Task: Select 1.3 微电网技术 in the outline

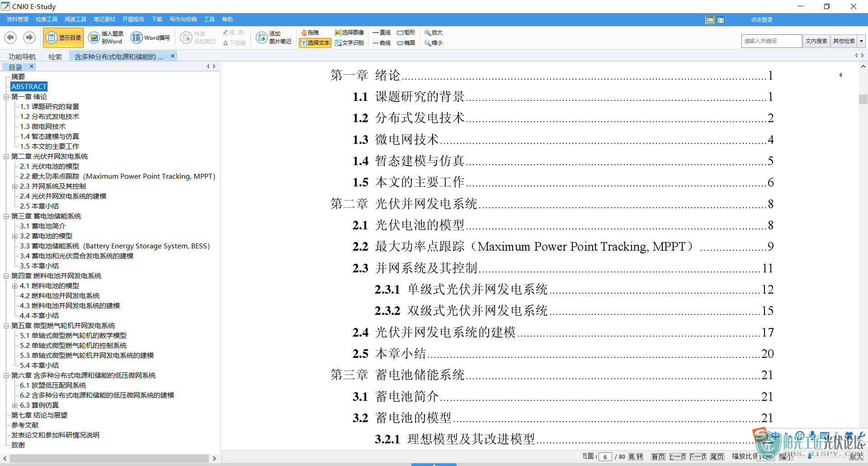Action: [x=42, y=127]
